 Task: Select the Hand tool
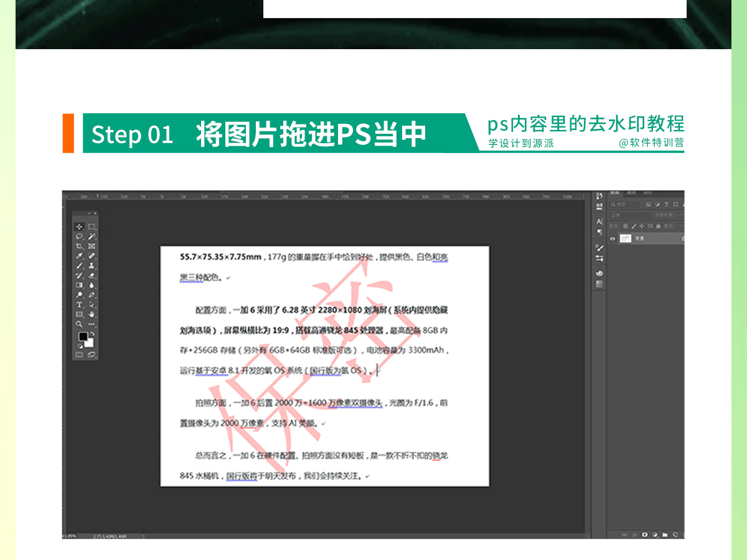pyautogui.click(x=92, y=314)
